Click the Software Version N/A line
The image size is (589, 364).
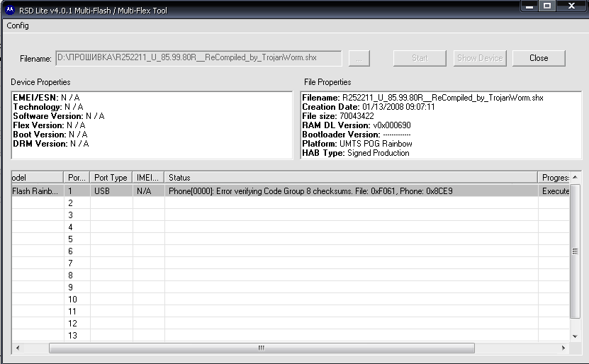pyautogui.click(x=59, y=116)
